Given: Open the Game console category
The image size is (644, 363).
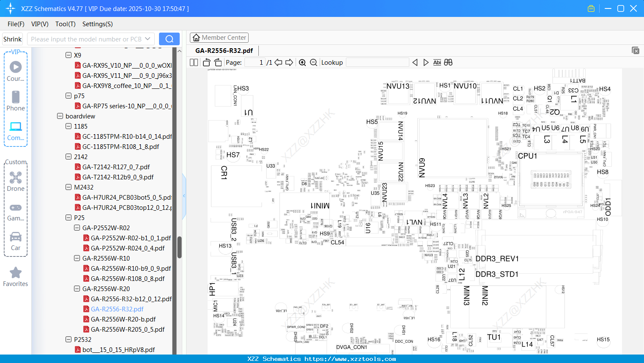Looking at the screenshot, I should pyautogui.click(x=16, y=212).
